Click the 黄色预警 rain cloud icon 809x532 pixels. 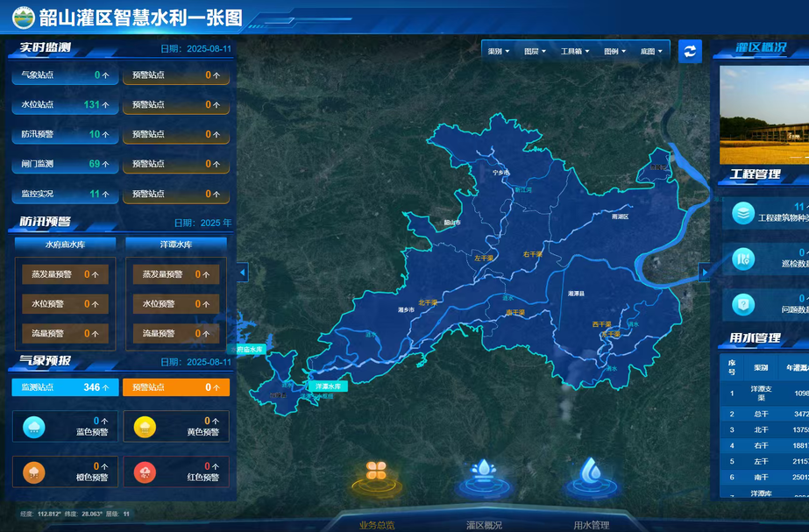point(145,427)
